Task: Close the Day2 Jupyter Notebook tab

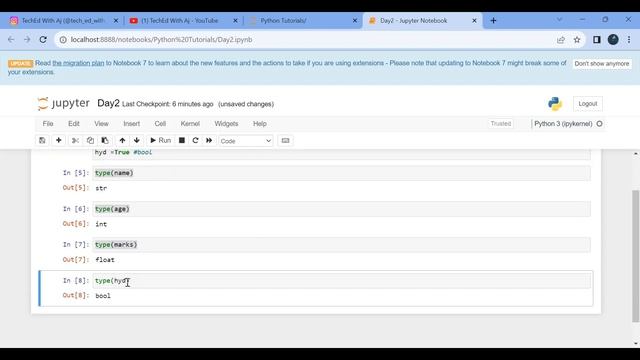Action: pos(474,20)
